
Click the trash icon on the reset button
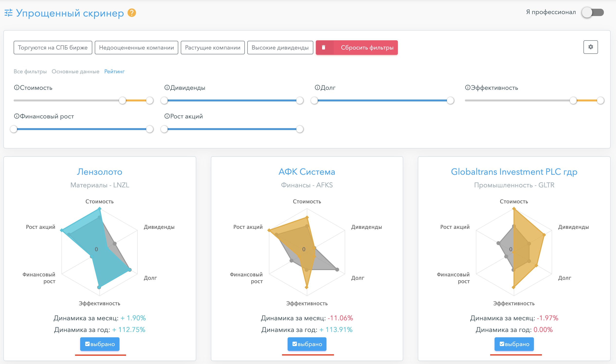[324, 47]
